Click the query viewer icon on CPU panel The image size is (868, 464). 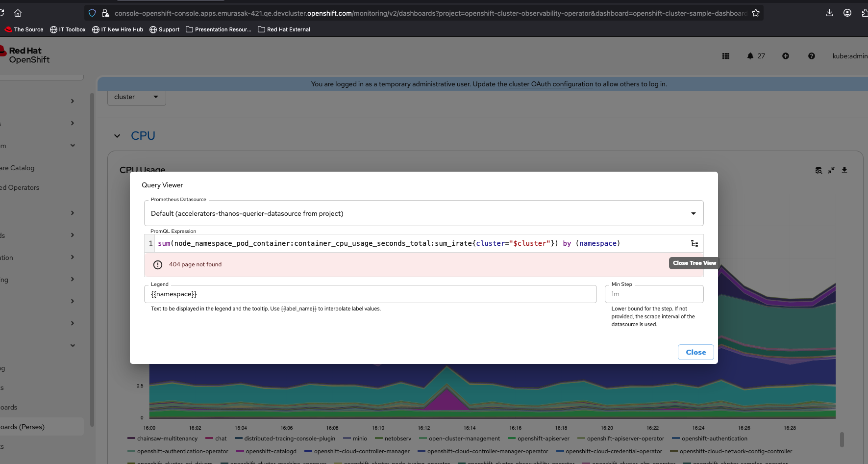(x=818, y=171)
